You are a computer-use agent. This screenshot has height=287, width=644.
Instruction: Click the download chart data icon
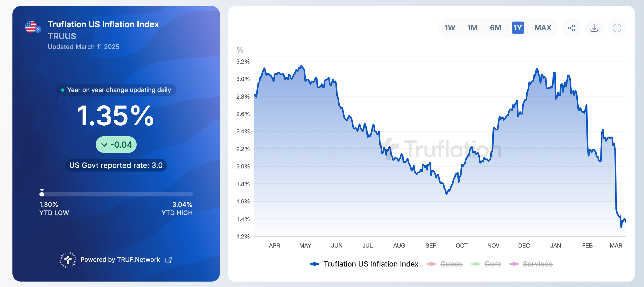(x=594, y=28)
